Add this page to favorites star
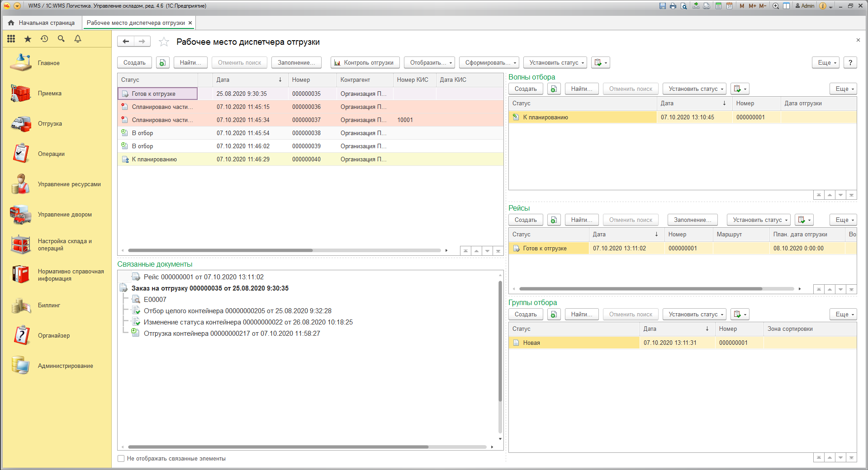This screenshot has height=470, width=868. (164, 42)
